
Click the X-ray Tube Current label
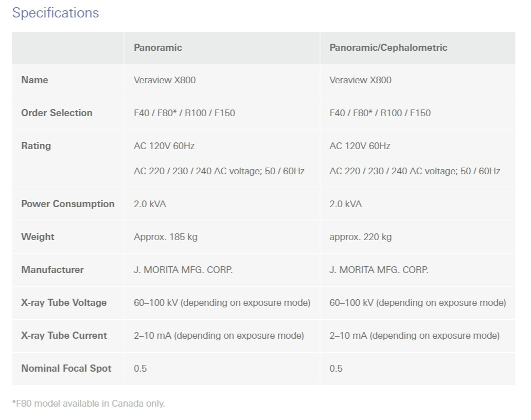pos(64,336)
